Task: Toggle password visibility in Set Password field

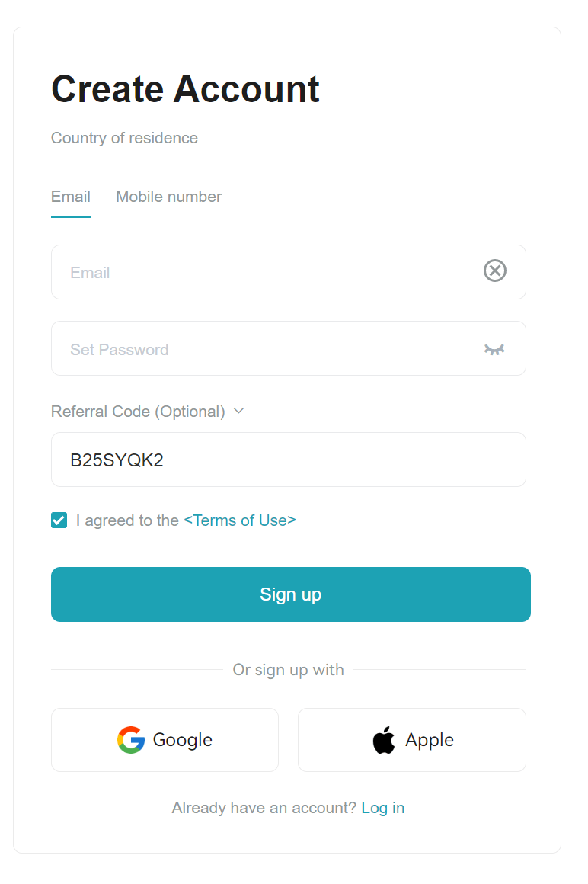Action: tap(494, 348)
